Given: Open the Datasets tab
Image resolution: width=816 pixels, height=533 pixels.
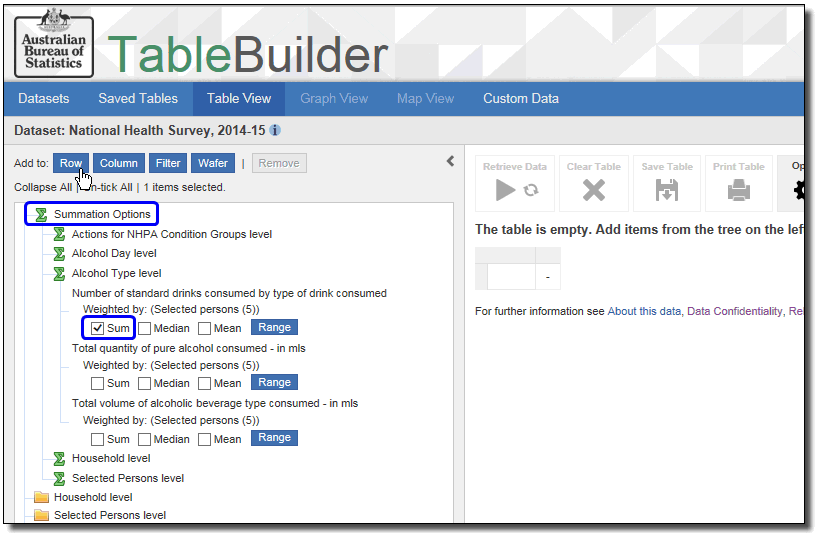Looking at the screenshot, I should point(44,98).
